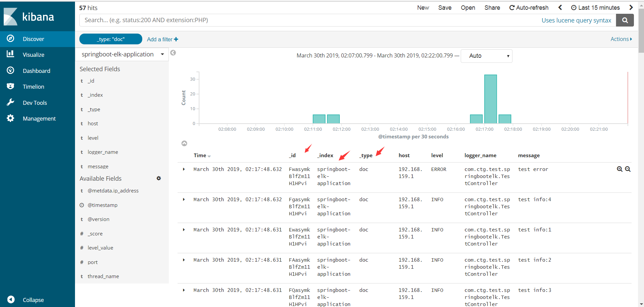Expand the row with message test info:1
This screenshot has height=307, width=644.
click(184, 230)
